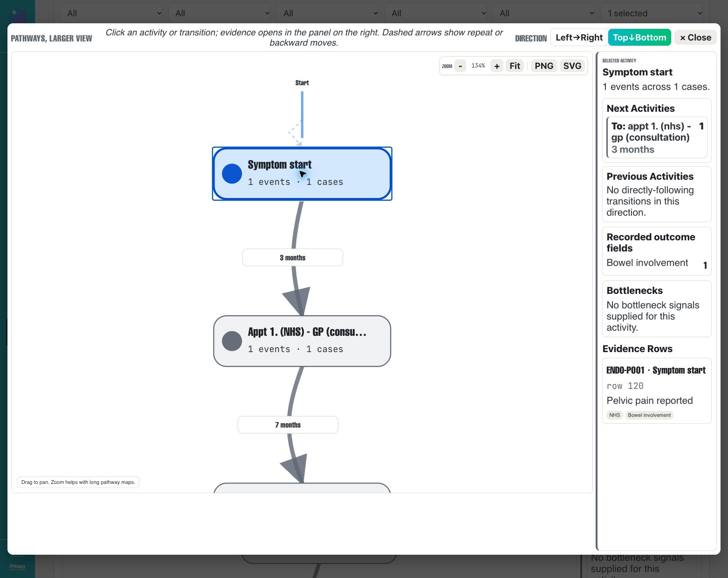Screen dimensions: 728x578
Task: Click the 'Next Activities' heading
Action: (641, 109)
